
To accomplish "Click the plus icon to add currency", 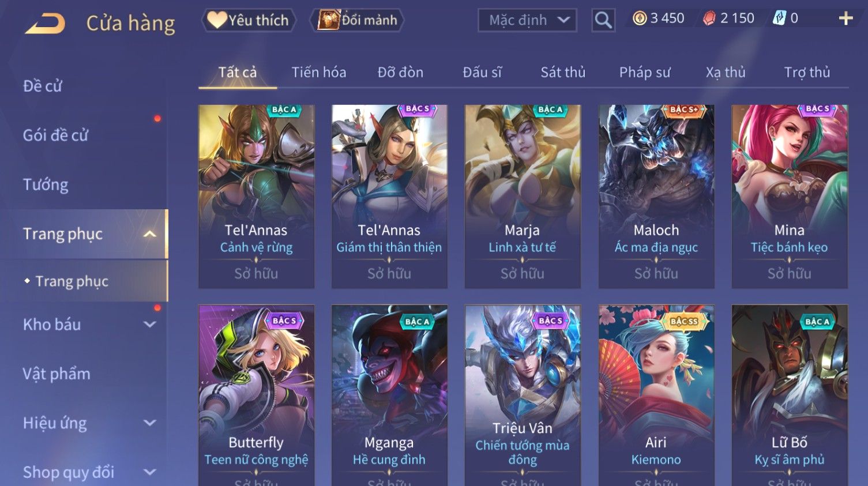I will (x=846, y=18).
